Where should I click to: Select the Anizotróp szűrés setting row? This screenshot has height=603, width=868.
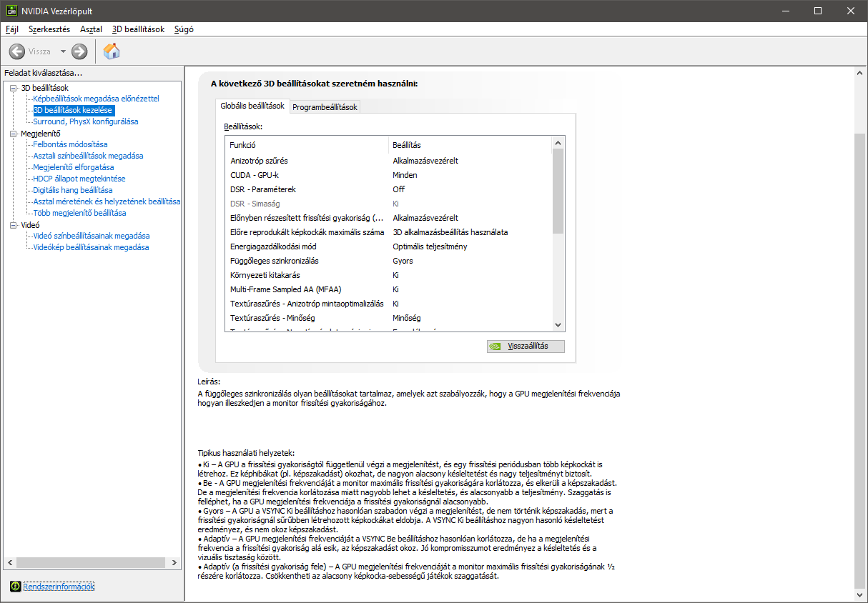(x=388, y=161)
